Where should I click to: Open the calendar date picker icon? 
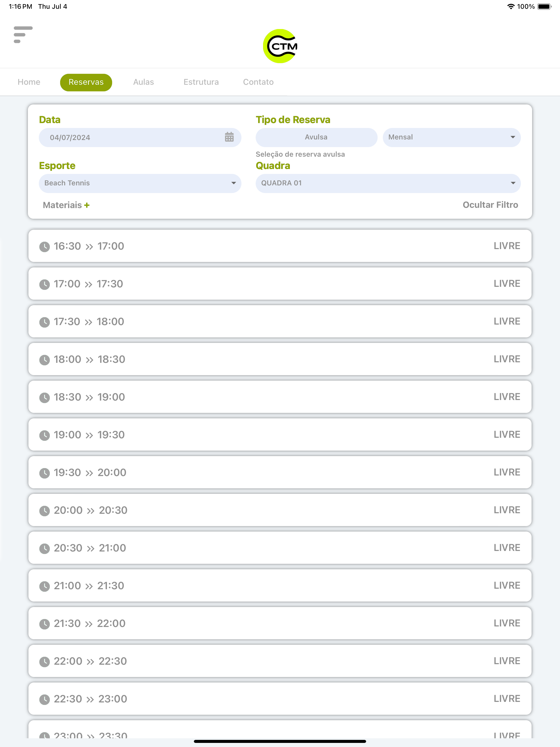(x=229, y=137)
